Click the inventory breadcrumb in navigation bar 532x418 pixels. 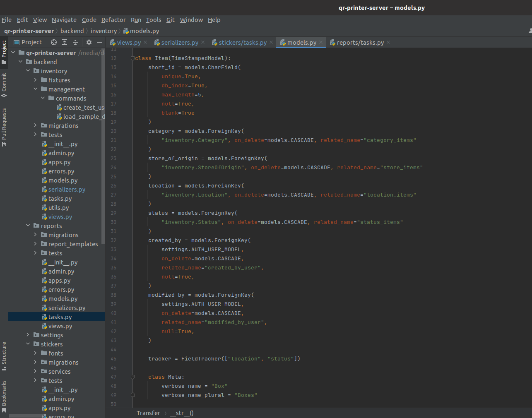pos(104,31)
